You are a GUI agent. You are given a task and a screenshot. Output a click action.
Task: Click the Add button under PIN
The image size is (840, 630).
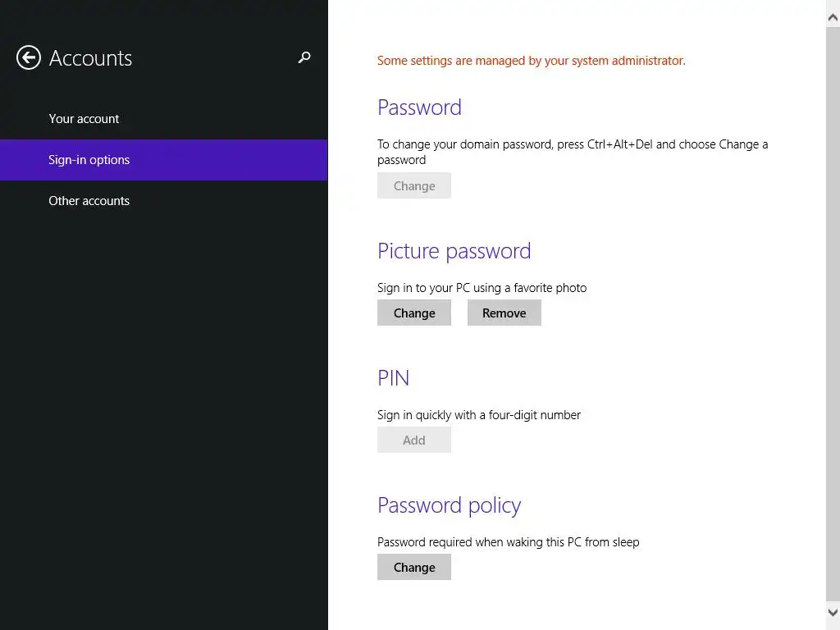(414, 441)
